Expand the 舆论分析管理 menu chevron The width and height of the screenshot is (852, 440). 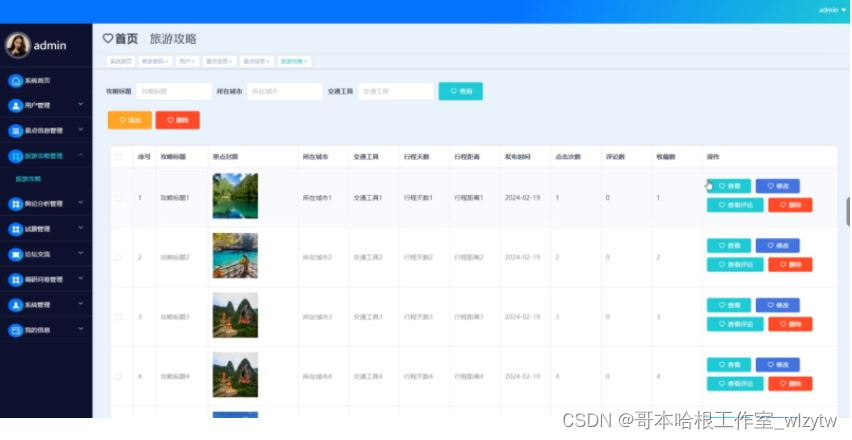(81, 202)
